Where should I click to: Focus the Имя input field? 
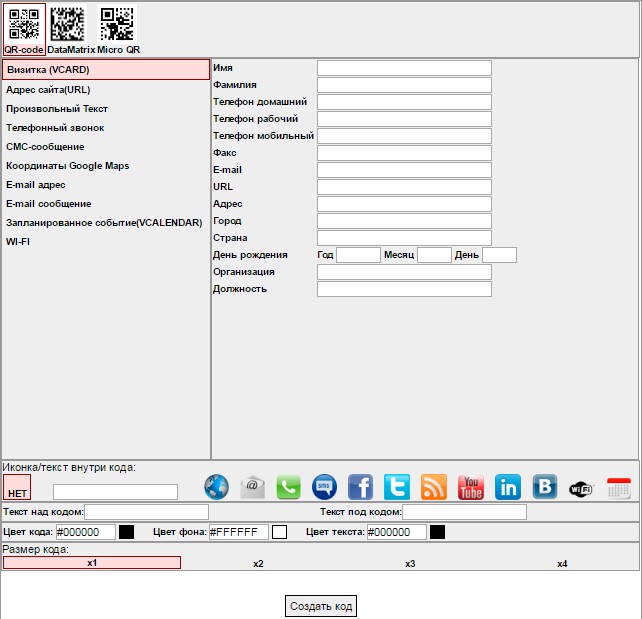[x=404, y=68]
